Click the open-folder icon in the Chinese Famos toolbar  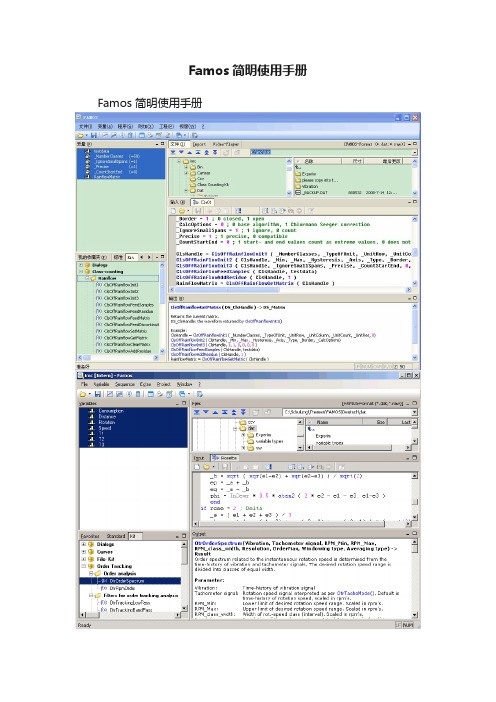(x=81, y=135)
